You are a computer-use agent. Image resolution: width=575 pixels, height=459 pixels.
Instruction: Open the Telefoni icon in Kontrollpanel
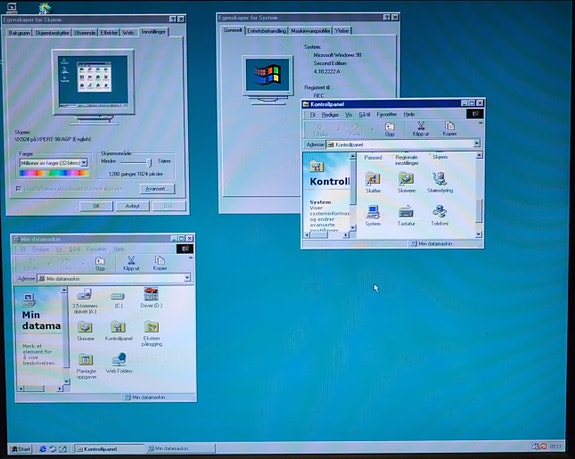[439, 215]
